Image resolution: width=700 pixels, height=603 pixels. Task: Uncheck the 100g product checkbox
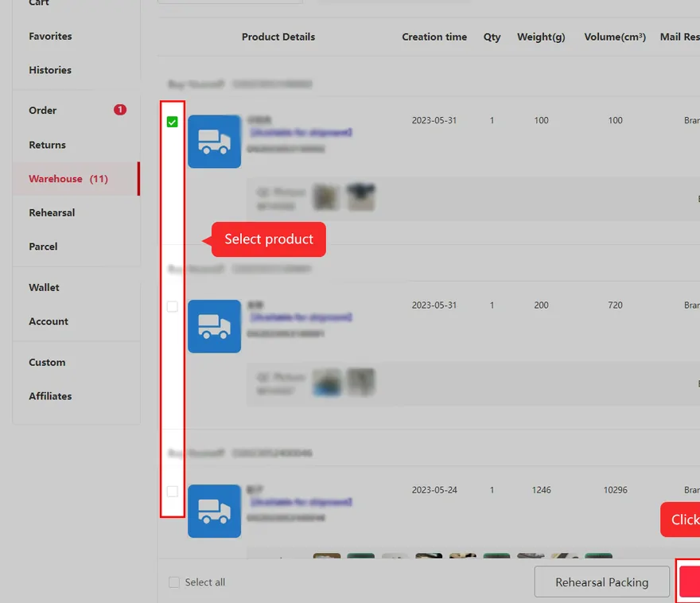[x=173, y=122]
